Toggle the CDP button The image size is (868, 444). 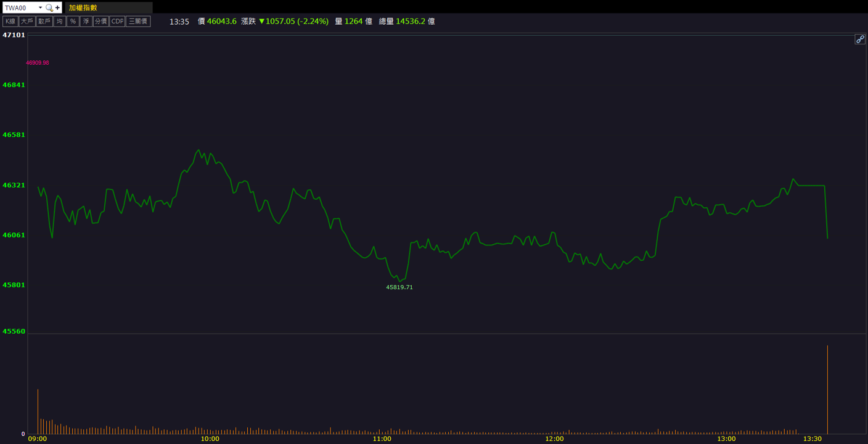(117, 21)
